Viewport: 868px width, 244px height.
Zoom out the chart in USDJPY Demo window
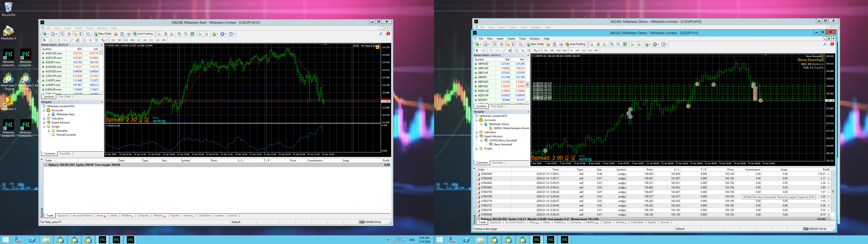619,45
